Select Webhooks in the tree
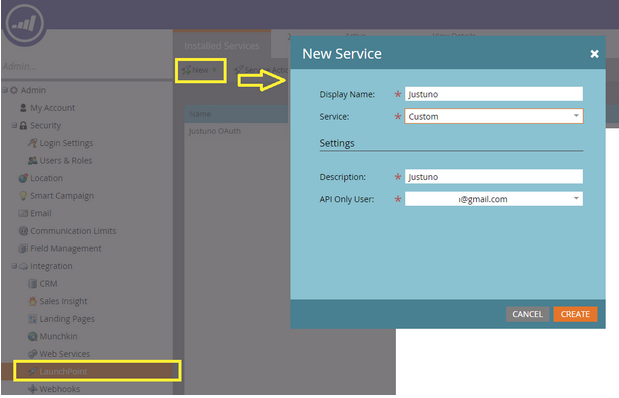The image size is (619, 398). [x=60, y=389]
